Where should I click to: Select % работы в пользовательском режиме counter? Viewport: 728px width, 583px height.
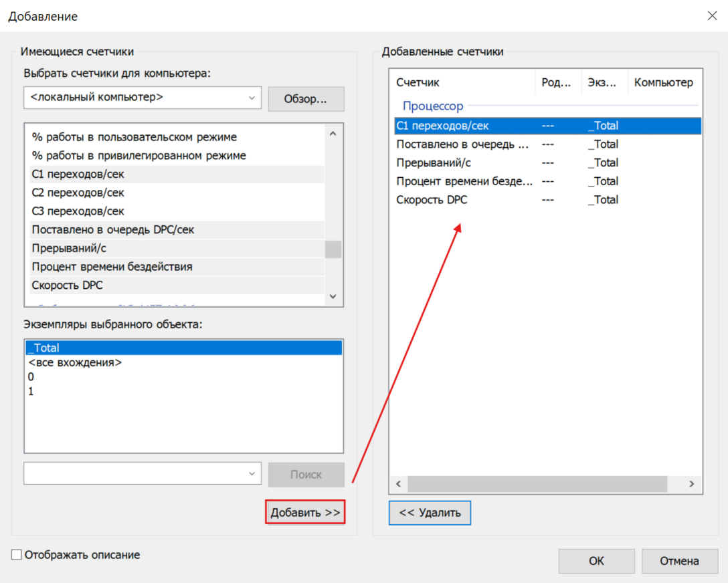134,137
